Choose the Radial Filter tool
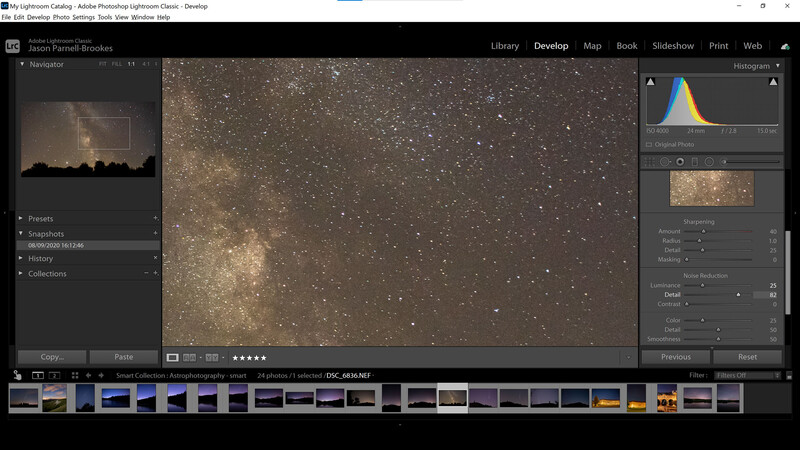The width and height of the screenshot is (800, 450). pyautogui.click(x=709, y=162)
